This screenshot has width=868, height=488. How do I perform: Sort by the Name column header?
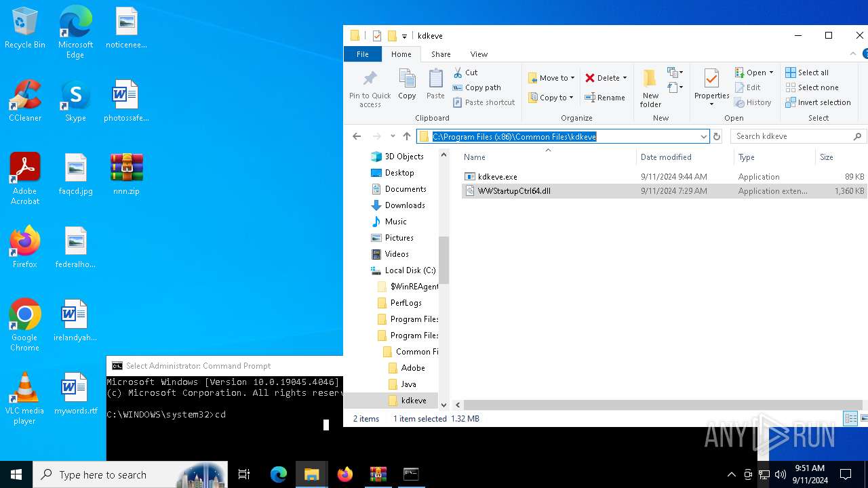click(x=547, y=157)
